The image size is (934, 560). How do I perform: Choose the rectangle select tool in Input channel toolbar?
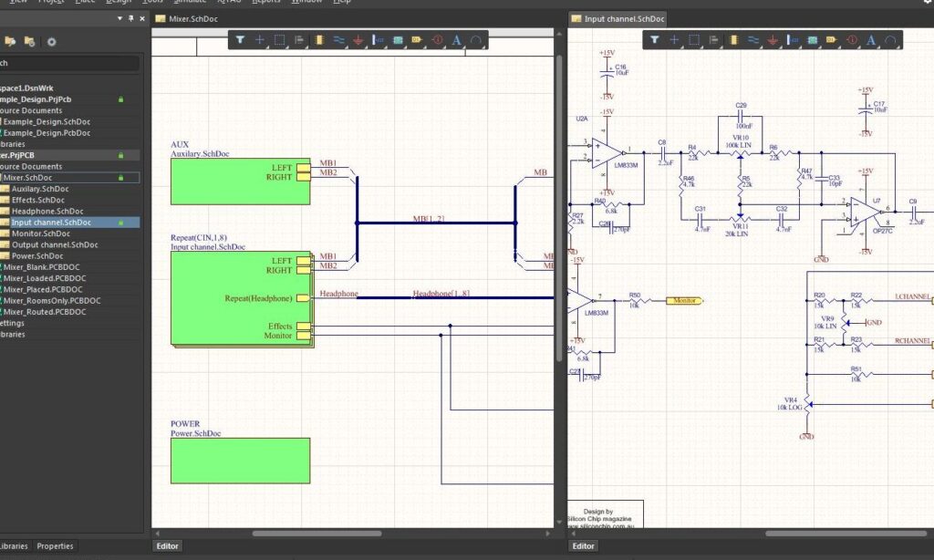click(694, 40)
